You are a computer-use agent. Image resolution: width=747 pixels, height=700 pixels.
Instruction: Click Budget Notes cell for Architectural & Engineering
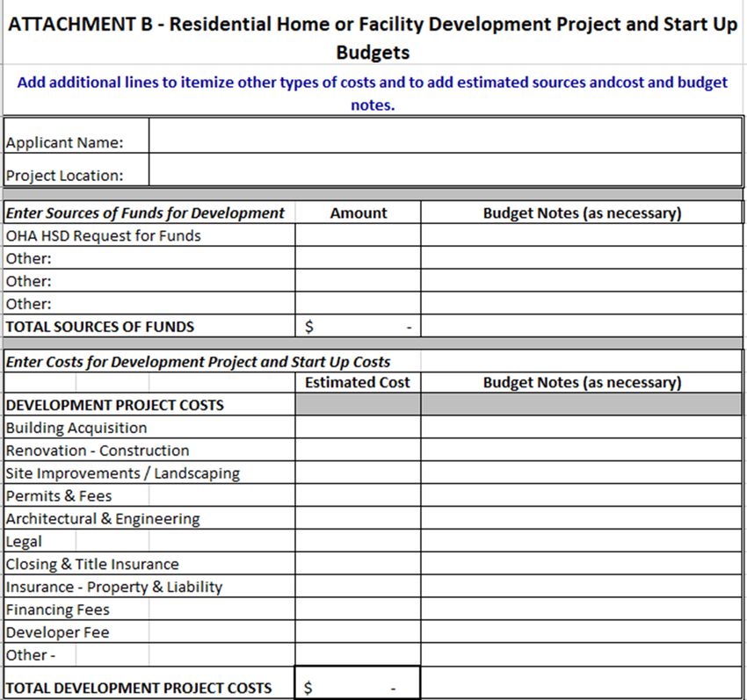click(x=582, y=517)
